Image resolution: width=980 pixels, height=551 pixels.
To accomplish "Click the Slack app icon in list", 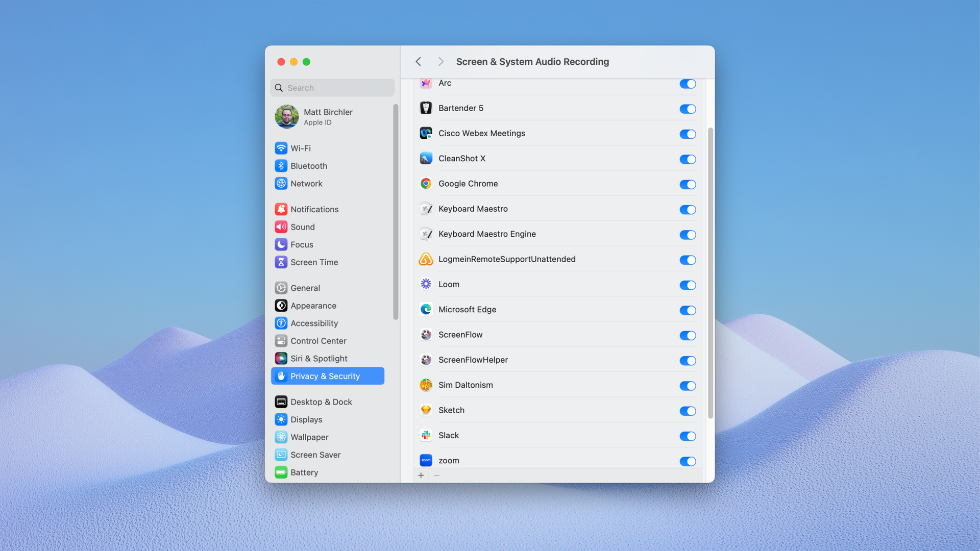I will coord(426,435).
